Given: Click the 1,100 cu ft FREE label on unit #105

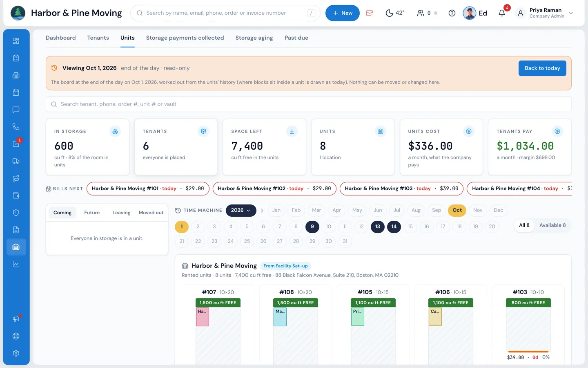Looking at the screenshot, I should [373, 303].
